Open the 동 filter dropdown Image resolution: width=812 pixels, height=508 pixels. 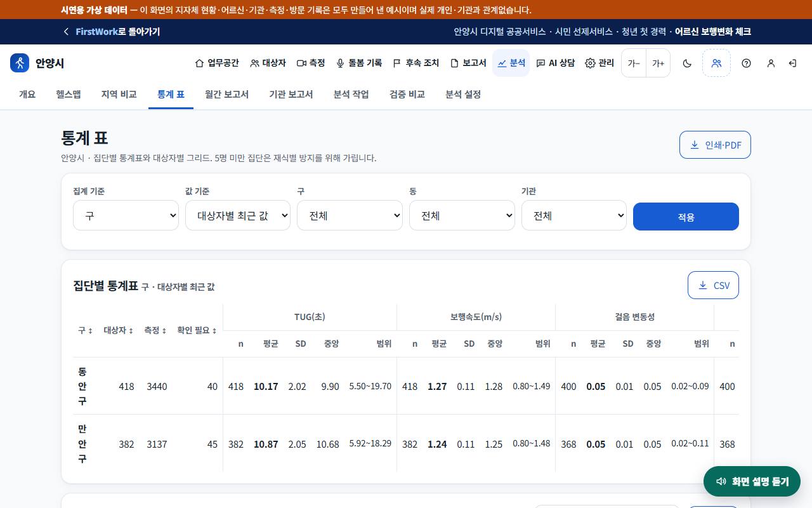click(x=462, y=215)
